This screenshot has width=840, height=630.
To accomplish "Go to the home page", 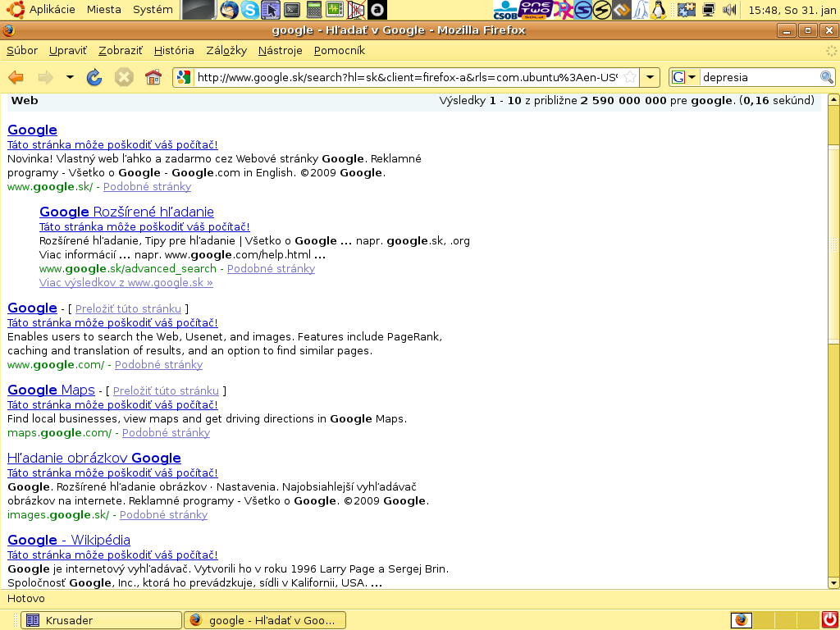I will point(153,78).
